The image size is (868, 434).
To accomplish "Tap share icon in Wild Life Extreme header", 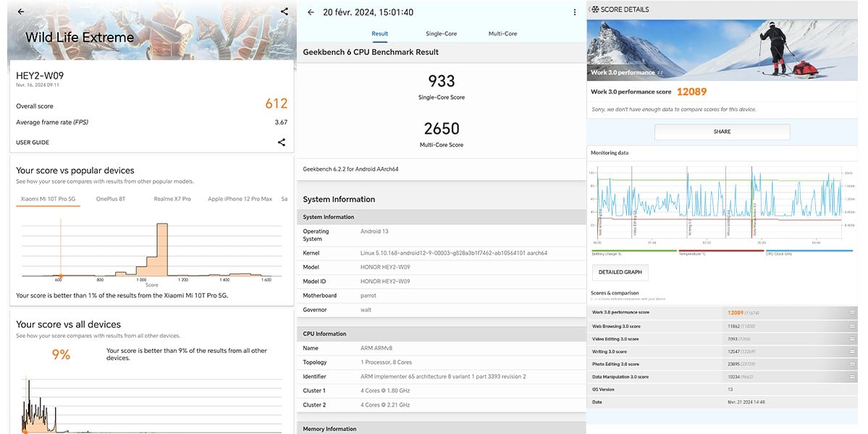I will pyautogui.click(x=284, y=11).
